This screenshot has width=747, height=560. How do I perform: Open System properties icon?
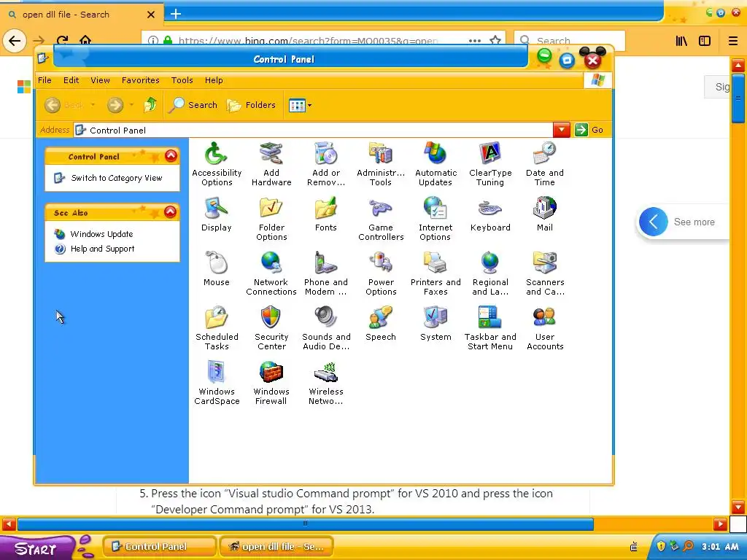436,323
